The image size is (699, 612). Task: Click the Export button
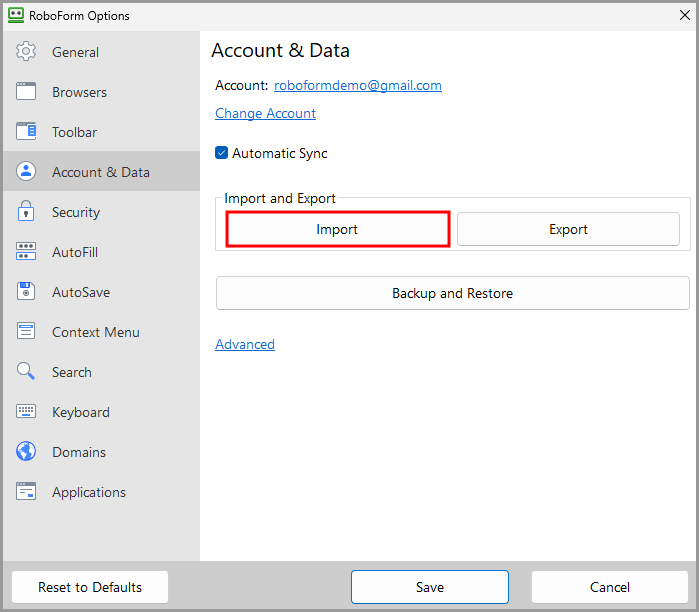tap(568, 229)
